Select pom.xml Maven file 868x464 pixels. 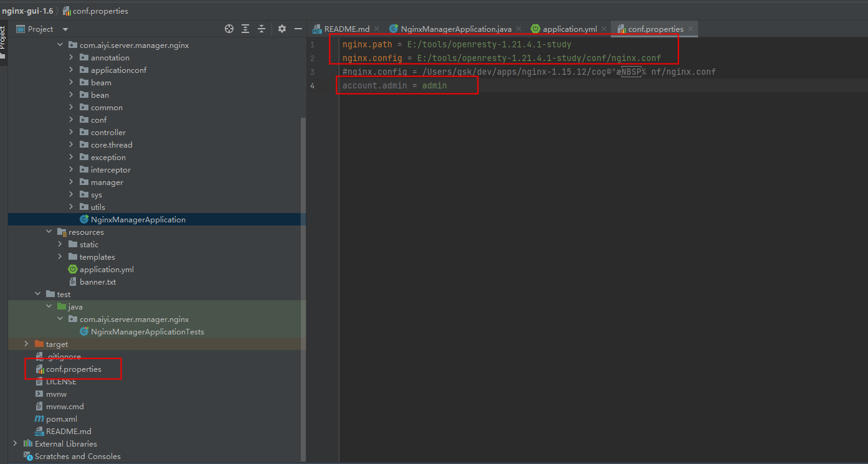(x=62, y=419)
